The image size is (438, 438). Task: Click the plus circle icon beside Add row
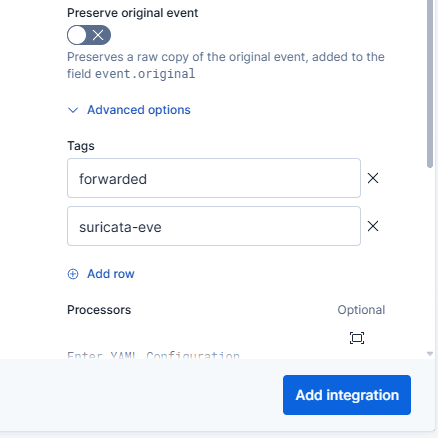(x=73, y=274)
